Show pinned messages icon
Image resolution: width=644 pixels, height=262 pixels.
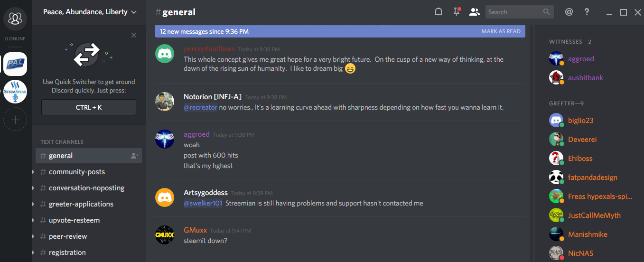click(x=457, y=12)
